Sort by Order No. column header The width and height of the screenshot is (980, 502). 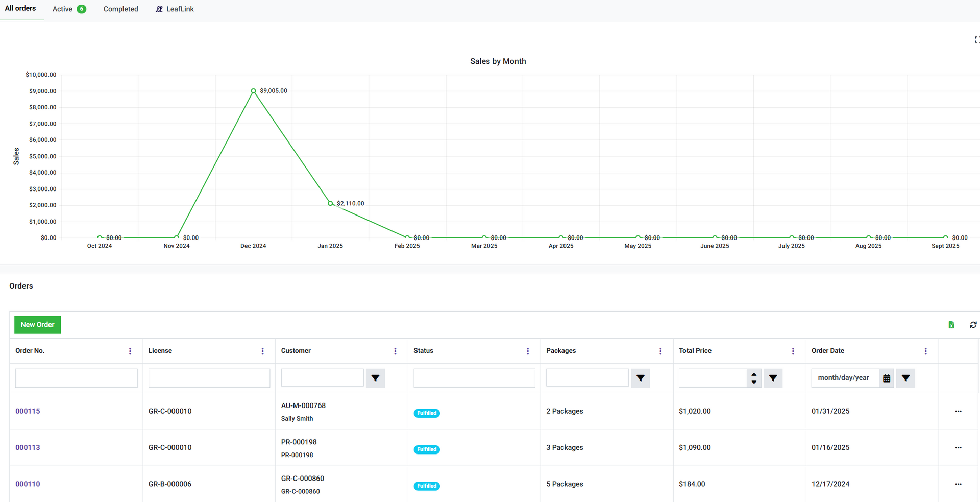click(30, 351)
